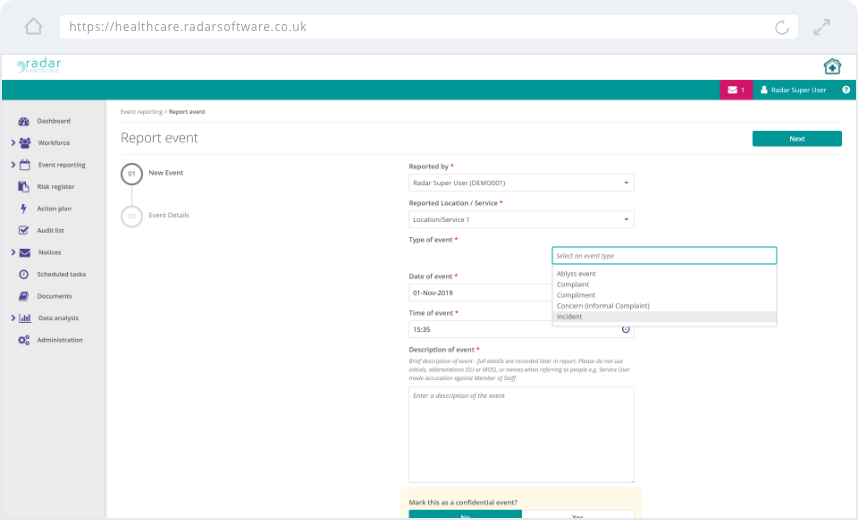This screenshot has height=520, width=858.
Task: Click the Action plan lightning icon
Action: point(24,209)
